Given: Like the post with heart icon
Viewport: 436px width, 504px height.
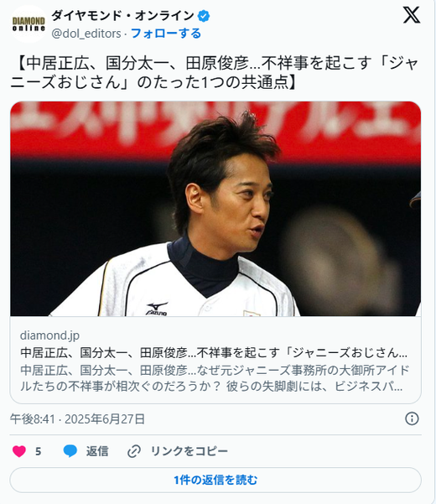Looking at the screenshot, I should click(19, 451).
